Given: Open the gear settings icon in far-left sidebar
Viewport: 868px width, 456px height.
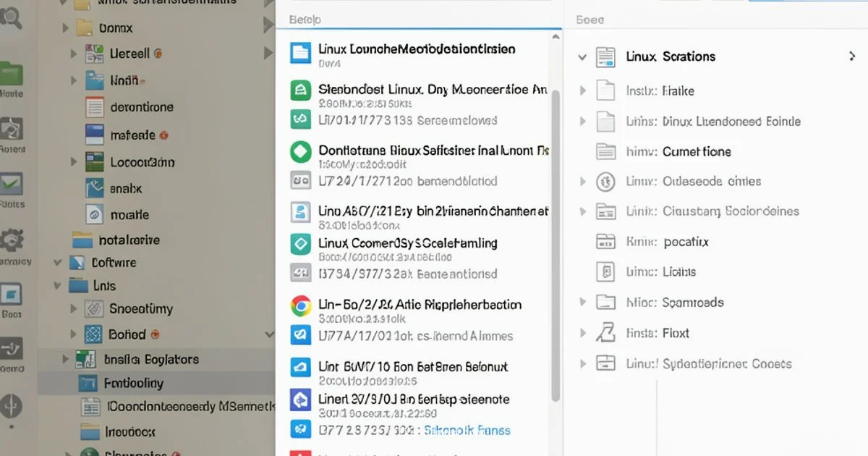Looking at the screenshot, I should [12, 239].
